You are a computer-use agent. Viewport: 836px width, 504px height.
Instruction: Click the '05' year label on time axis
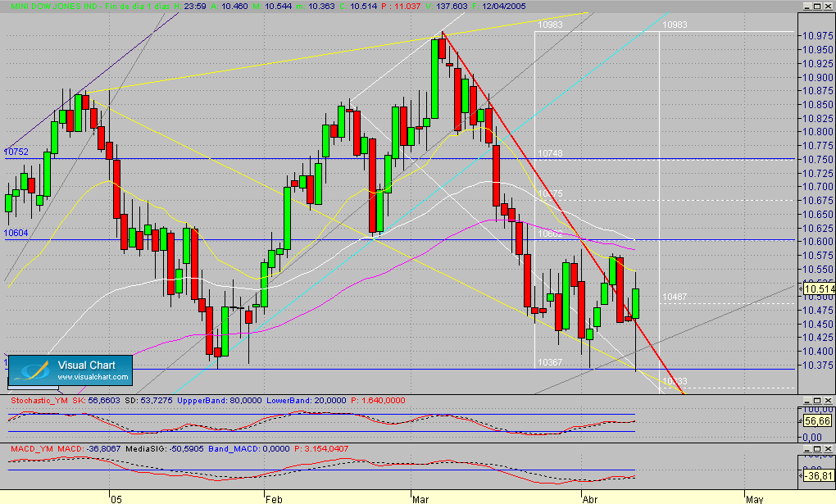pos(116,500)
